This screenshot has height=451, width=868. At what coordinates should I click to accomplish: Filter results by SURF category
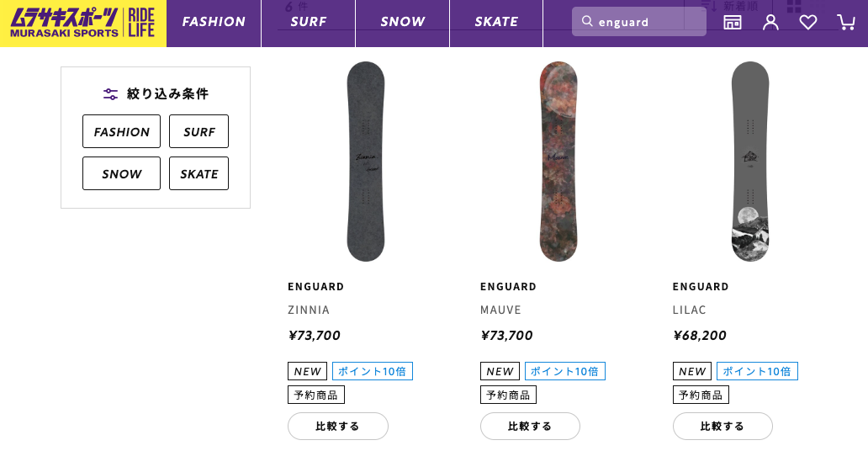click(198, 132)
